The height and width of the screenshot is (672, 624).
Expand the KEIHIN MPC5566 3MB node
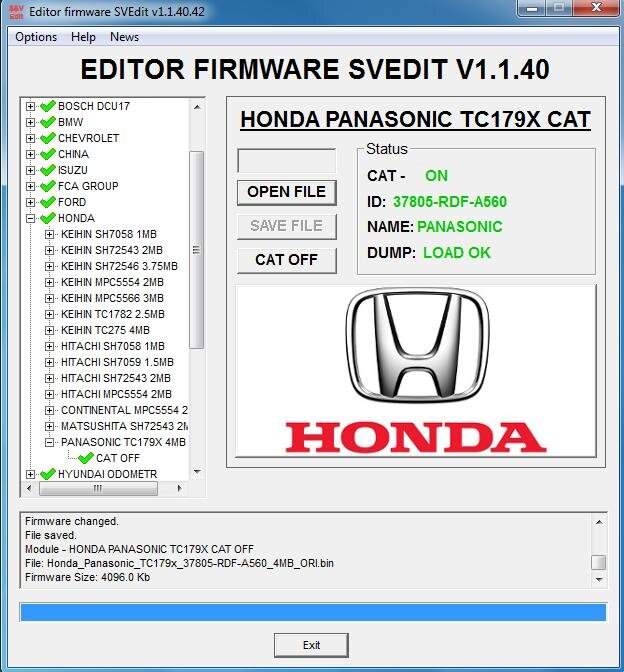pos(49,298)
